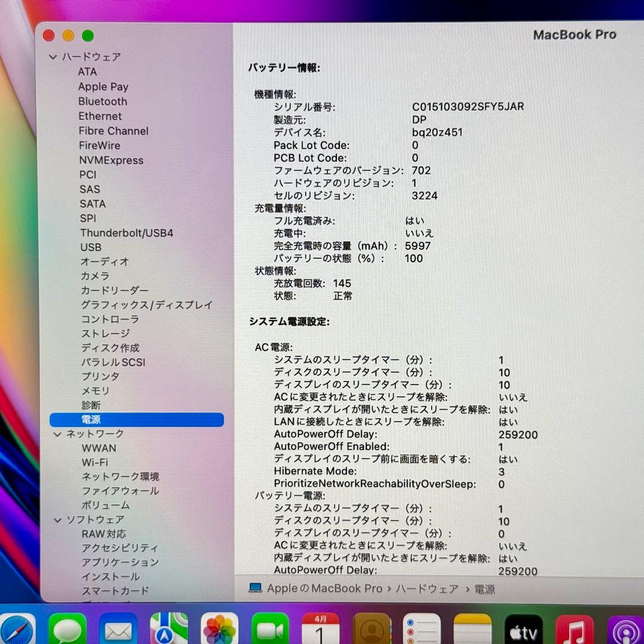Select USB in the sidebar
The image size is (644, 644).
point(91,247)
